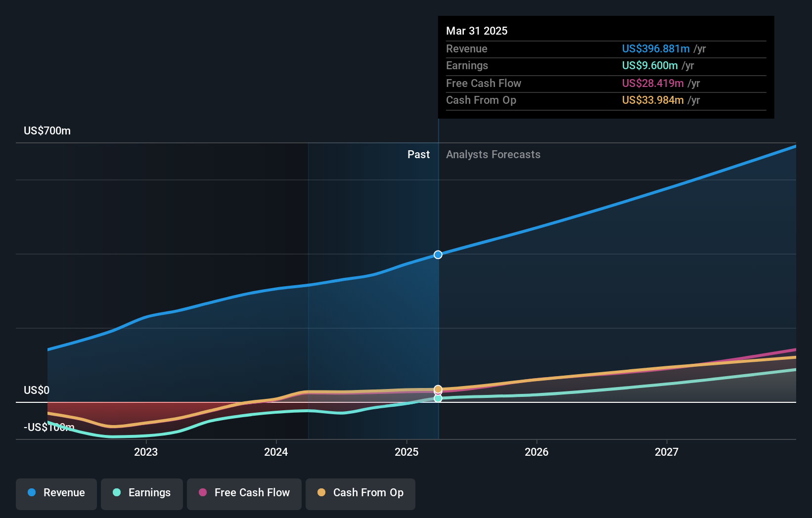Select the pink Free Cash Flow legend dot
The image size is (812, 518).
[x=202, y=493]
